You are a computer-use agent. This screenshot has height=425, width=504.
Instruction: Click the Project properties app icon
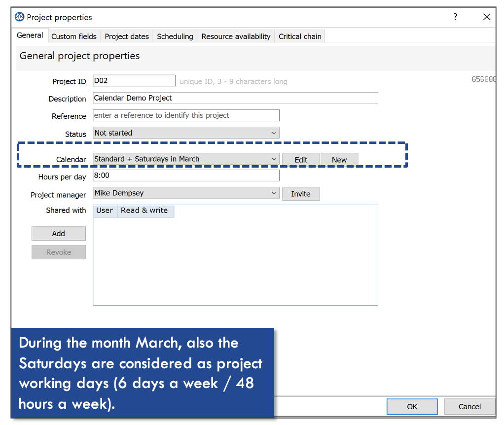click(x=20, y=17)
